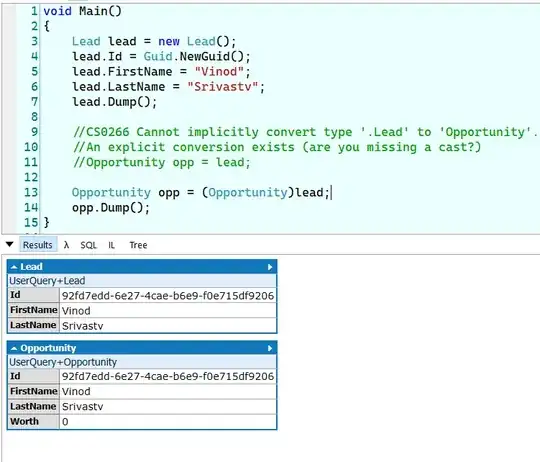Click the UserQuery+Lead type link

click(x=47, y=281)
